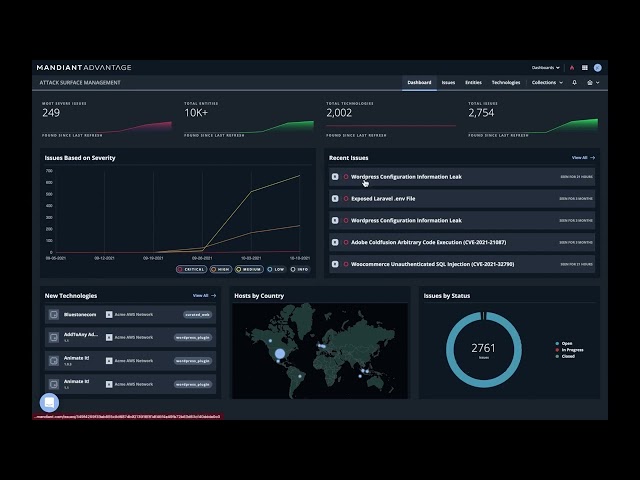Screen dimensions: 640x480
Task: Open the Bluestonecom technology entry
Action: (80, 315)
